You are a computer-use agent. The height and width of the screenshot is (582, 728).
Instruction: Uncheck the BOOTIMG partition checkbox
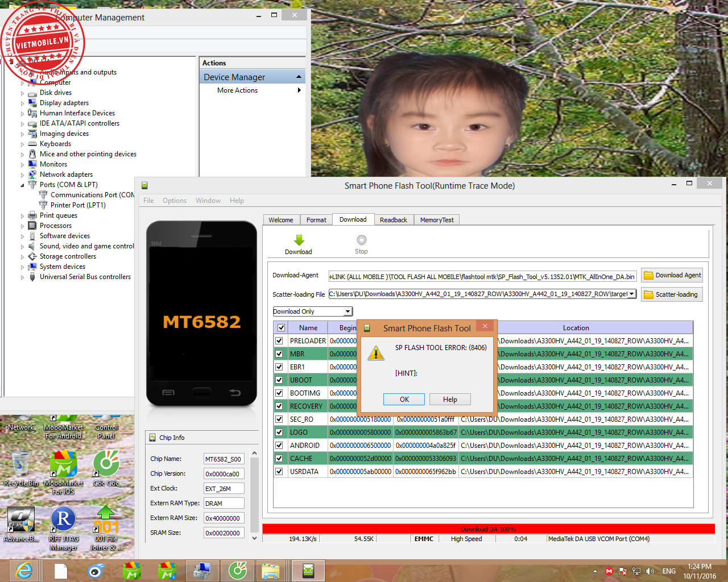pos(279,393)
